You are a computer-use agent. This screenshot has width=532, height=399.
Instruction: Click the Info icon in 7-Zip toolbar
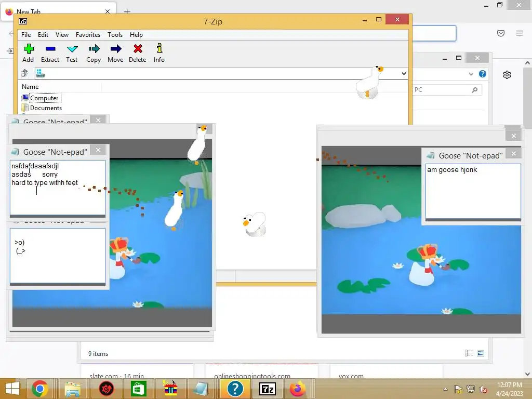coord(159,53)
